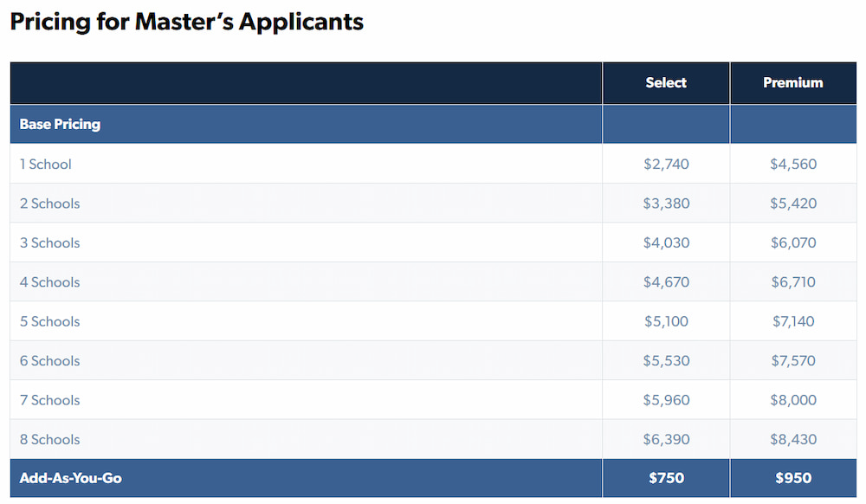Click the 6 Schools row label
The image size is (866, 504).
click(50, 361)
